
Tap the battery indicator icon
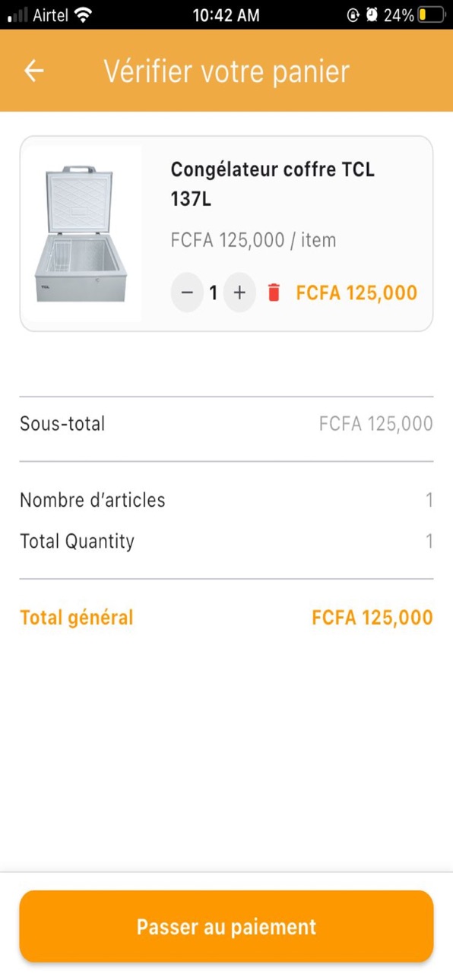(431, 14)
